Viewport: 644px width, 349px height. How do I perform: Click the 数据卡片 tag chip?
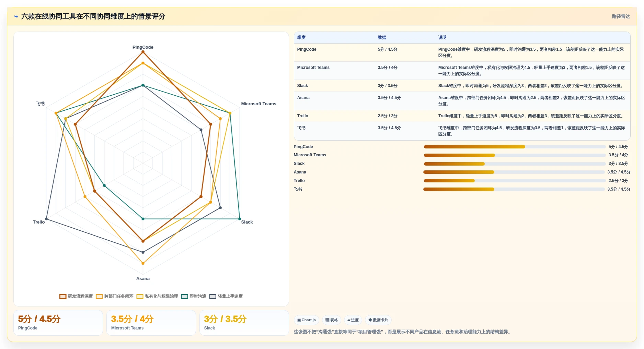(378, 320)
